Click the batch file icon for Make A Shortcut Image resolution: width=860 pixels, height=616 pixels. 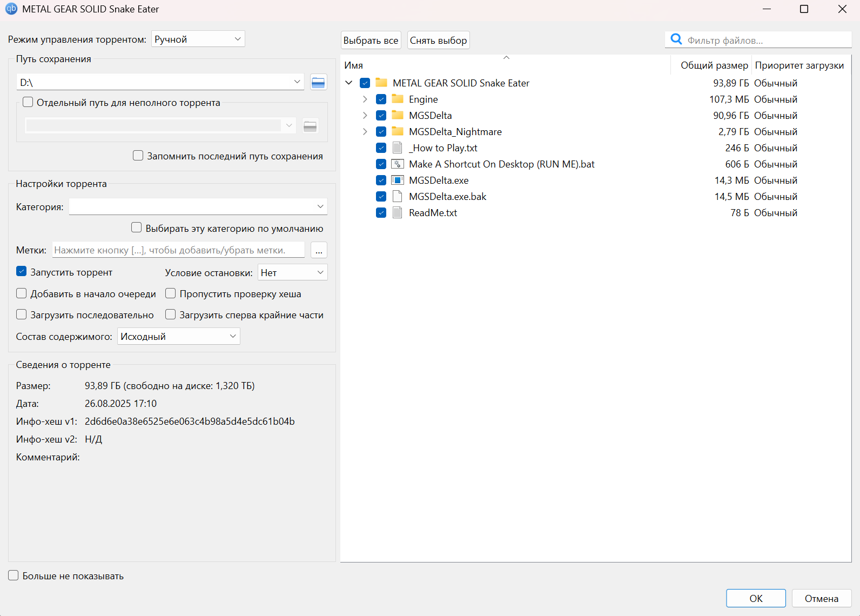pos(398,164)
